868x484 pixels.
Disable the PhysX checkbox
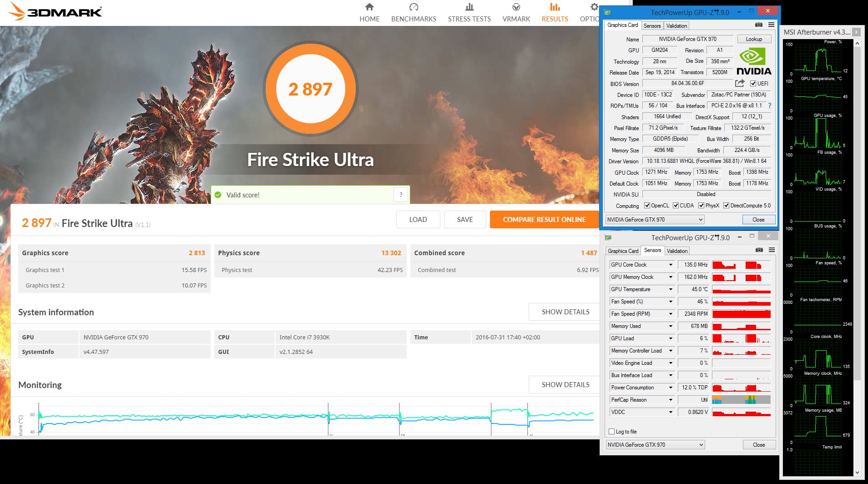tap(701, 206)
